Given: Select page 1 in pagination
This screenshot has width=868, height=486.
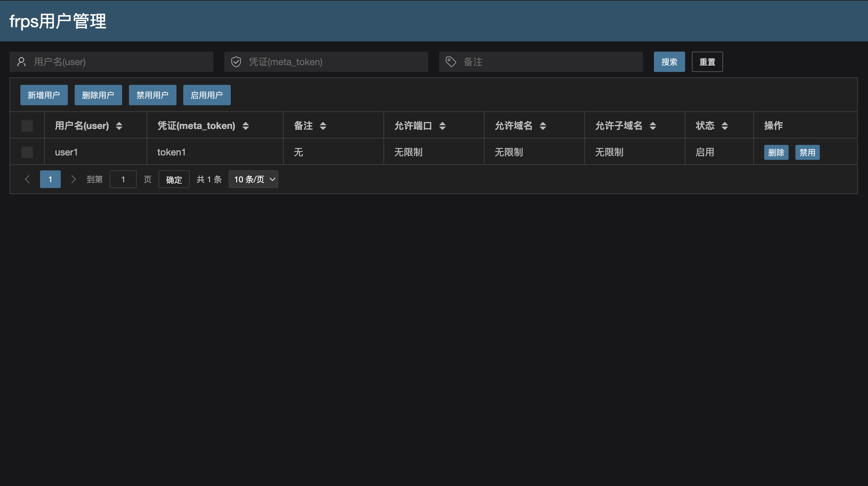Looking at the screenshot, I should (x=50, y=179).
